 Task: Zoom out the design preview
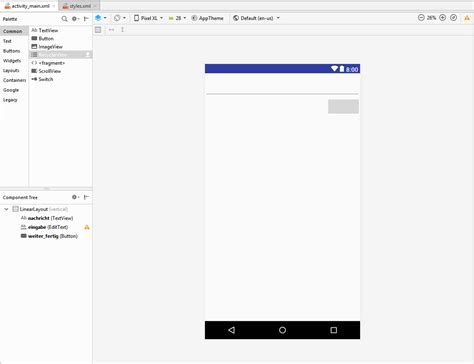421,18
